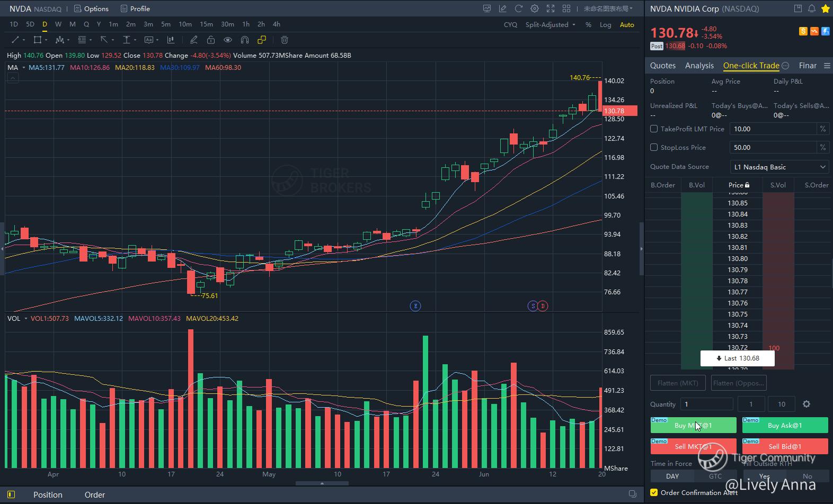833x504 pixels.
Task: Toggle the yellow favorite star for NVDA
Action: coord(825,8)
